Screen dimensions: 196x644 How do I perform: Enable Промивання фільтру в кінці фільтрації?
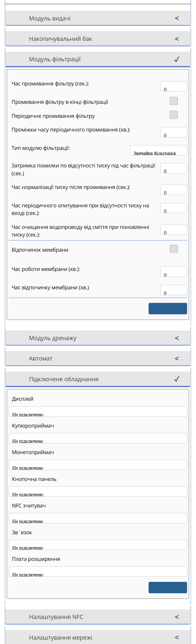[174, 101]
